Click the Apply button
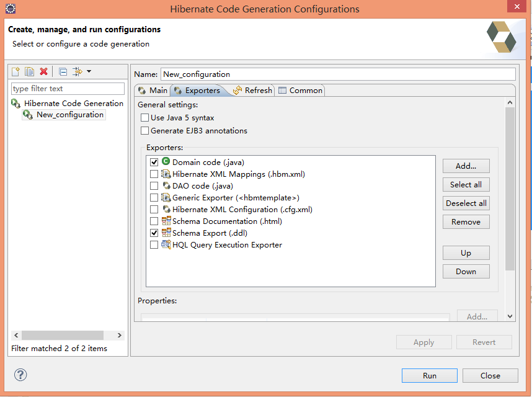The image size is (532, 397). (423, 342)
